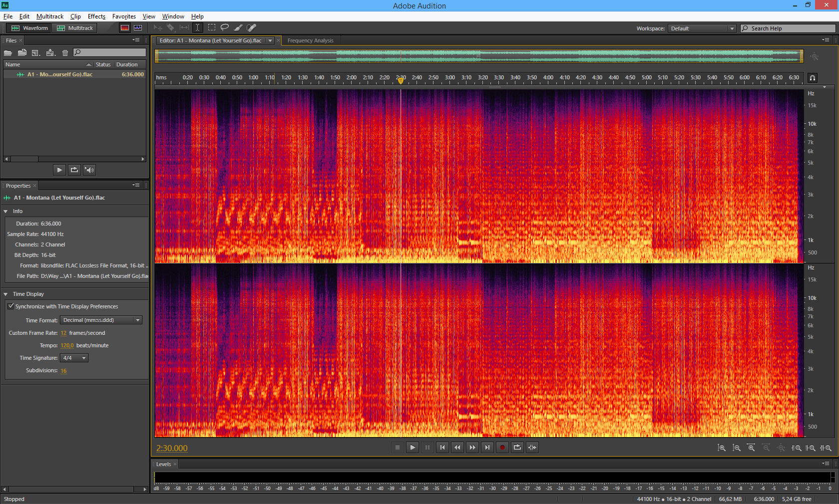839x504 pixels.
Task: Click the playhead marker on the timeline ruler
Action: pos(401,80)
